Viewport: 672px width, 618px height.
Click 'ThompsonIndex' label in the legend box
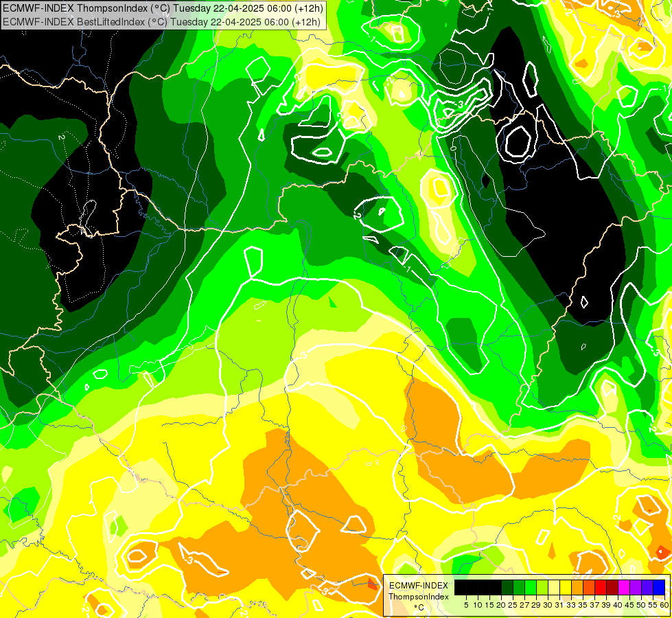419,597
